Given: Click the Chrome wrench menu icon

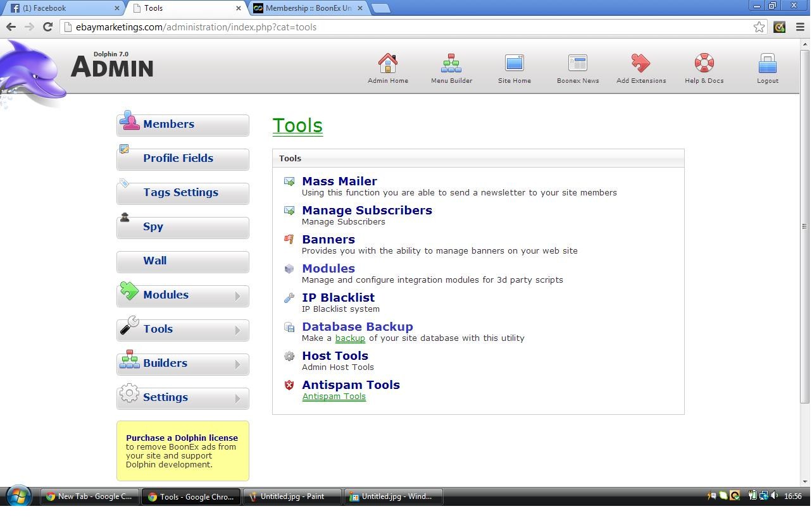Looking at the screenshot, I should click(799, 27).
